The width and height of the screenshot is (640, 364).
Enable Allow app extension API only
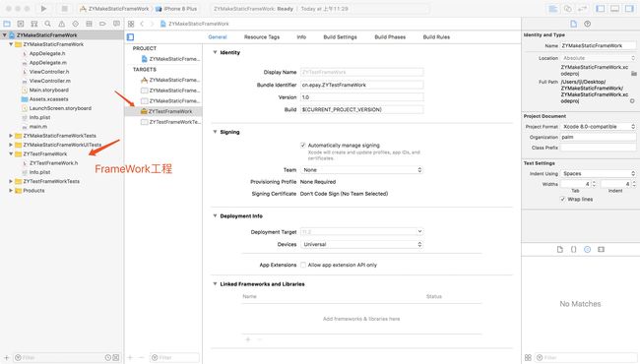[303, 265]
